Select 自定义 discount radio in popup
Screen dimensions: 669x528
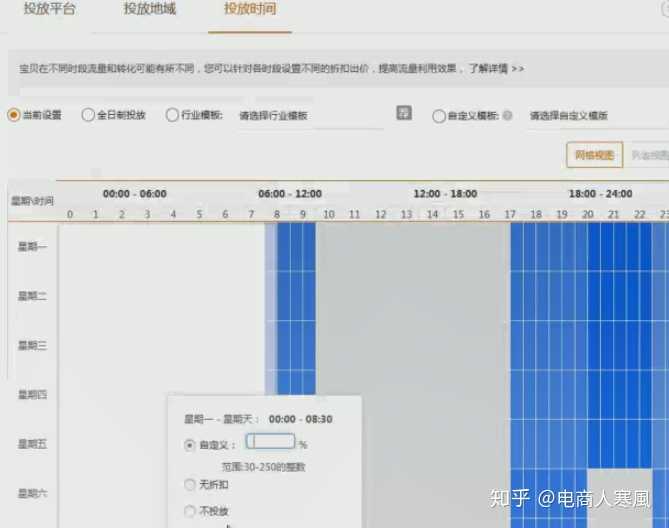pyautogui.click(x=190, y=445)
